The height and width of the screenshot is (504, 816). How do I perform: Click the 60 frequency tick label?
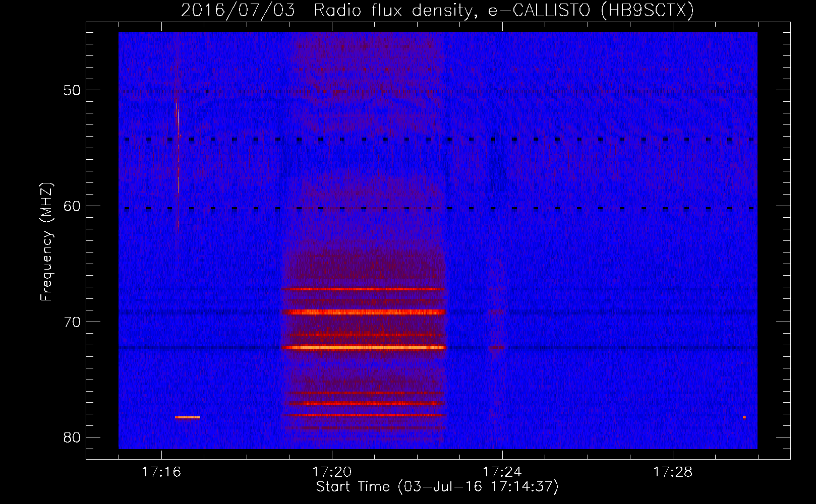tap(72, 206)
